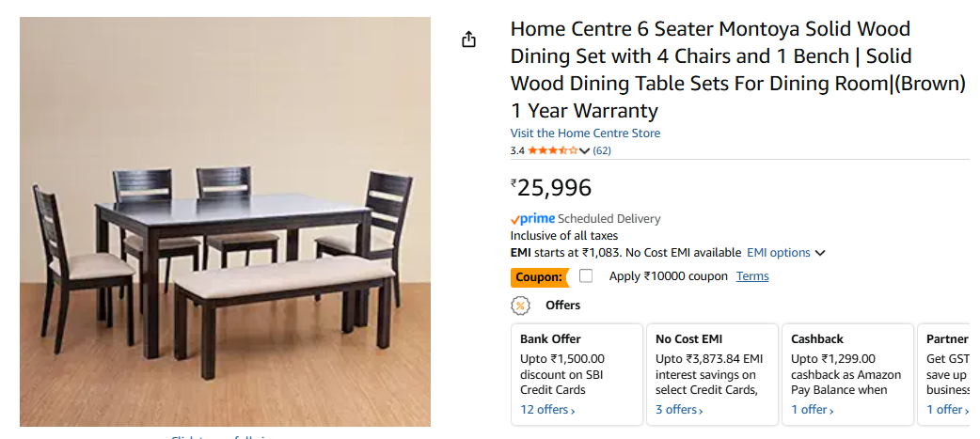Viewport: 980px width, 439px height.
Task: Click the orange Coupon label badge
Action: click(x=541, y=277)
